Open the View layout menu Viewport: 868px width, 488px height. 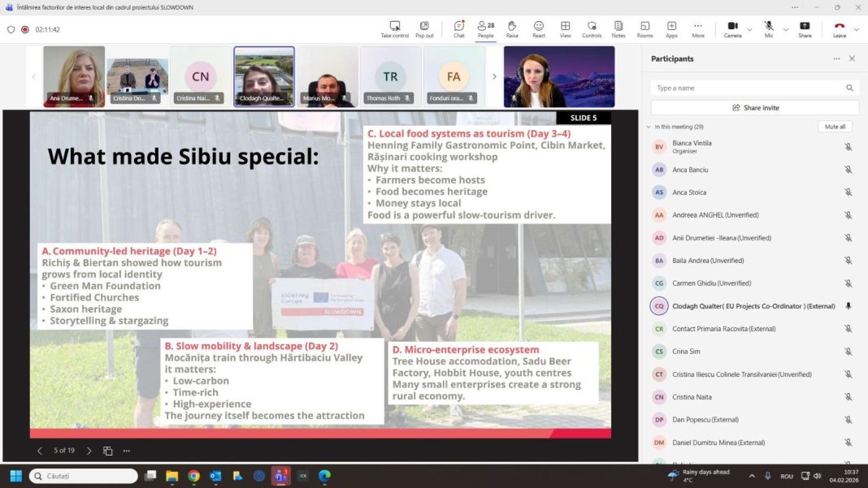565,29
